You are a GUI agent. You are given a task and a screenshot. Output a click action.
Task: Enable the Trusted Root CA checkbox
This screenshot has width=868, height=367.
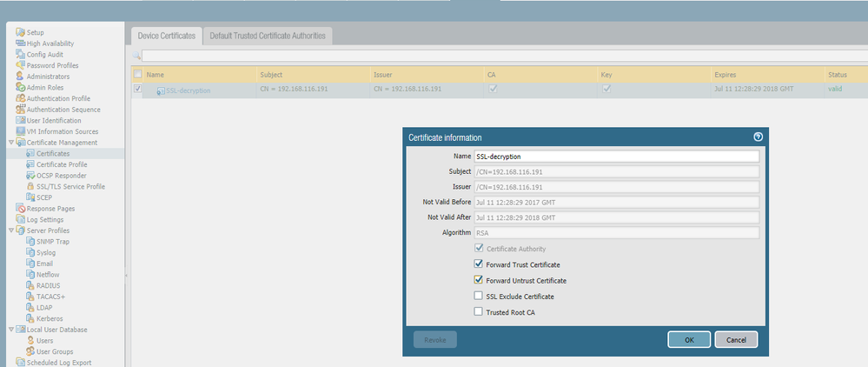(478, 312)
